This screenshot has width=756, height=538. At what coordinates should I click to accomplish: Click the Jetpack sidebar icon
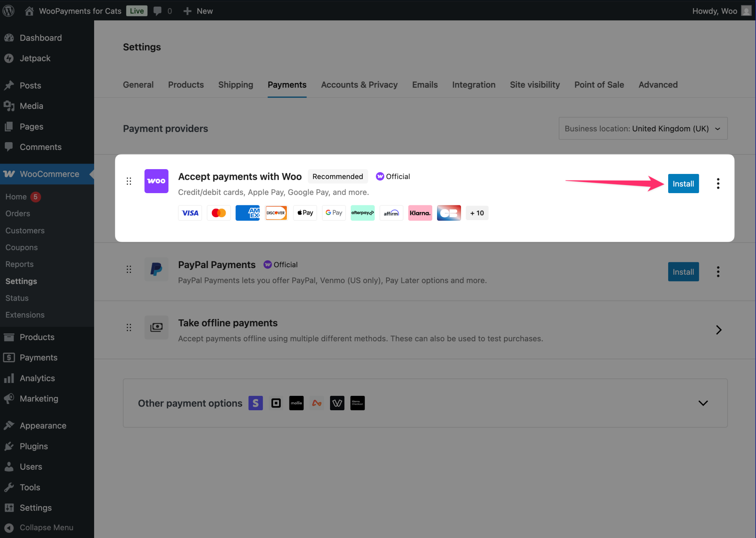9,58
